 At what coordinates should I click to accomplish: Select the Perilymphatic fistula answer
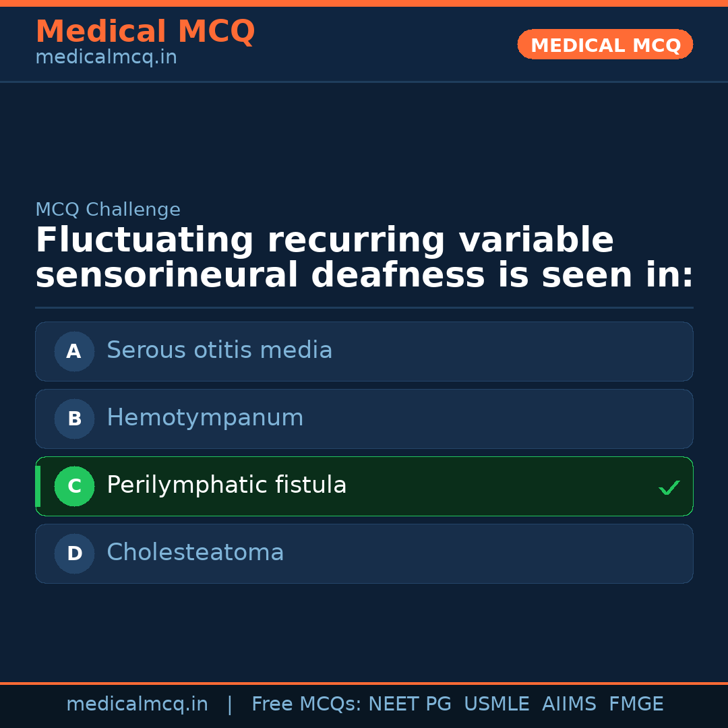click(x=226, y=485)
